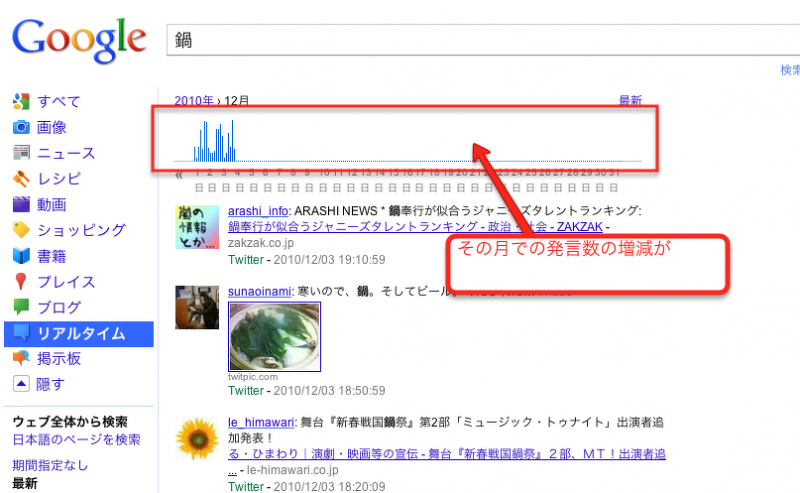Open the twitpic hot pot photo
This screenshot has height=493, width=800.
[274, 336]
